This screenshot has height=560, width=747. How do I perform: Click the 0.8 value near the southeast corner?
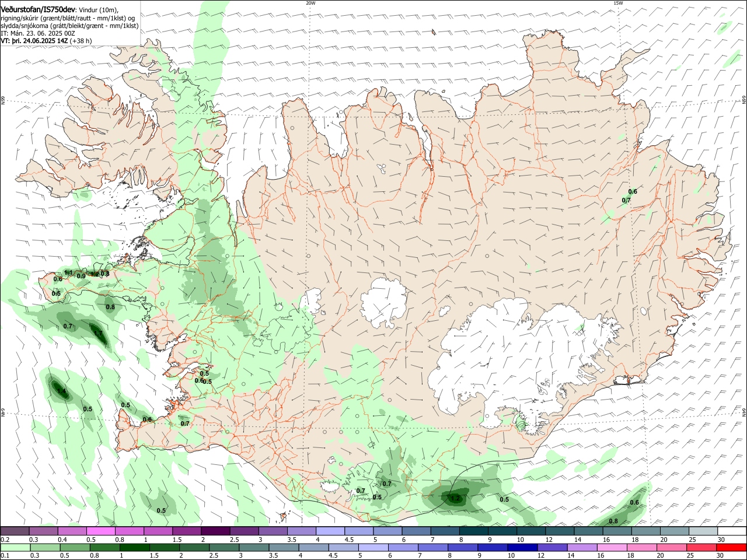pos(613,521)
